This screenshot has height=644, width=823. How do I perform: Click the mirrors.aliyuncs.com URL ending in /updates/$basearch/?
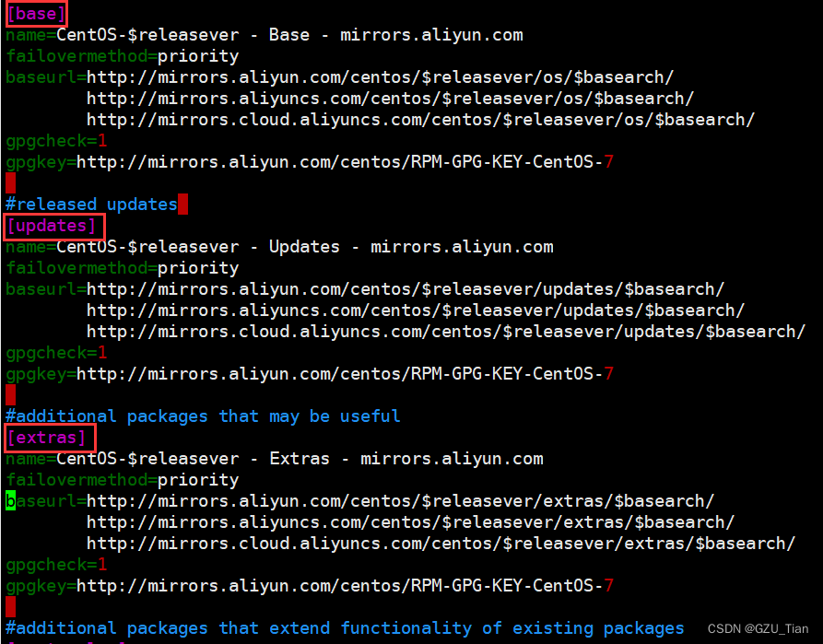click(x=415, y=310)
